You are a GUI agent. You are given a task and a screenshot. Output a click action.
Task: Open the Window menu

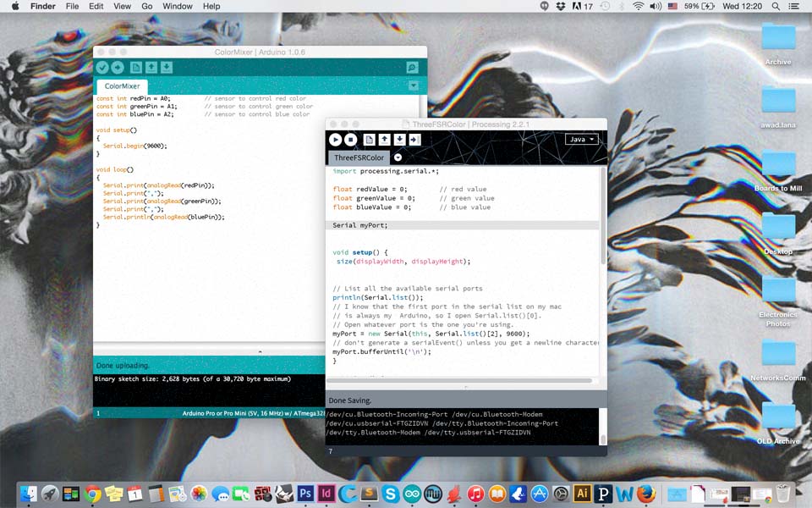click(x=178, y=6)
